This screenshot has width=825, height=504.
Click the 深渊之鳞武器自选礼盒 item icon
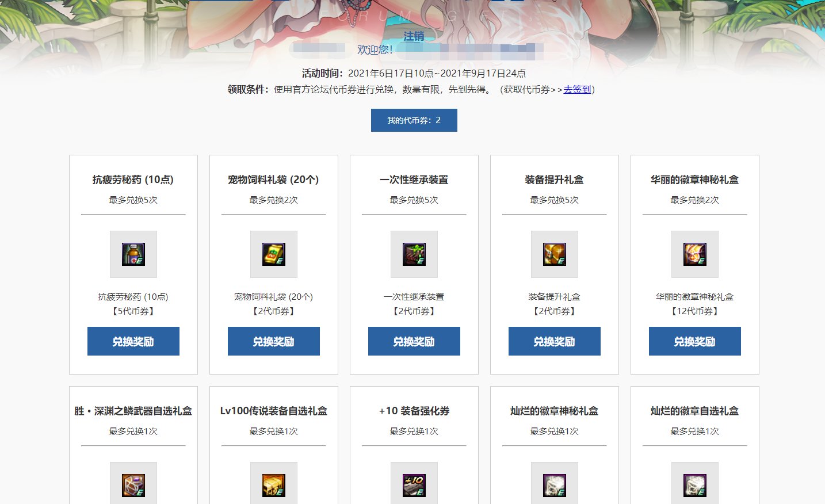pos(133,485)
